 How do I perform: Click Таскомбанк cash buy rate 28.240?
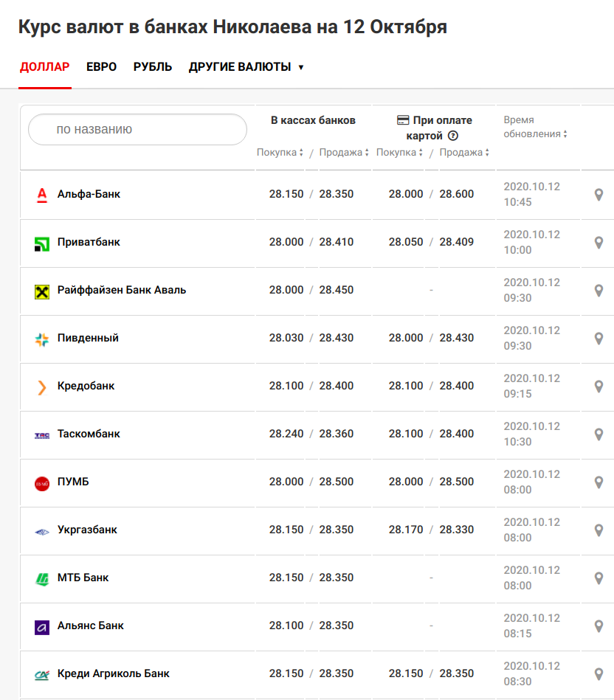click(x=286, y=434)
